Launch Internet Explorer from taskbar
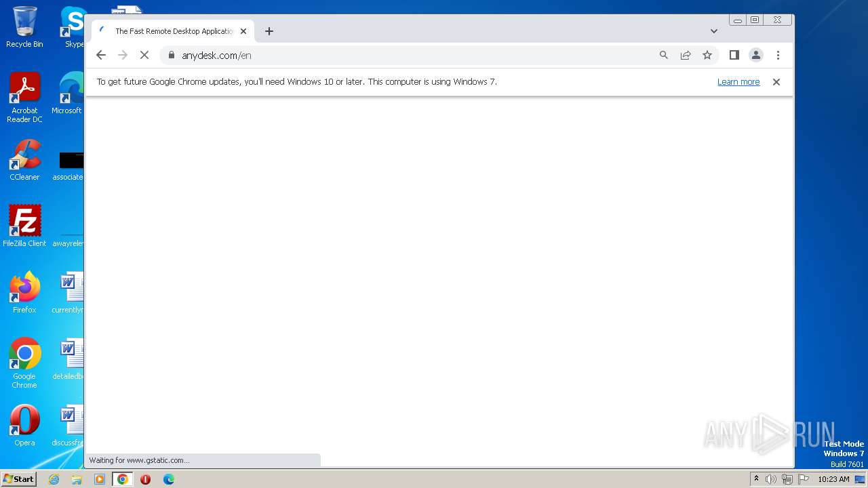868x488 pixels. coord(54,479)
